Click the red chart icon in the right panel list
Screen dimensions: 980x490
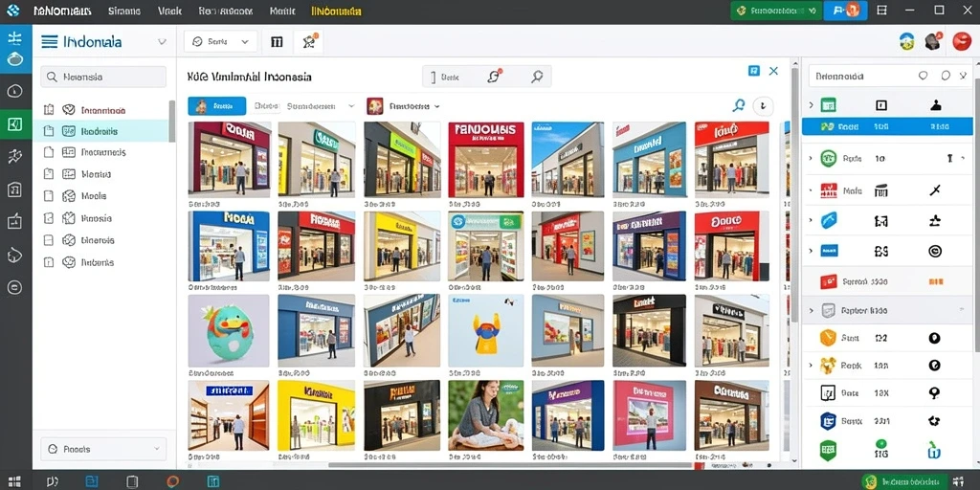(x=829, y=190)
